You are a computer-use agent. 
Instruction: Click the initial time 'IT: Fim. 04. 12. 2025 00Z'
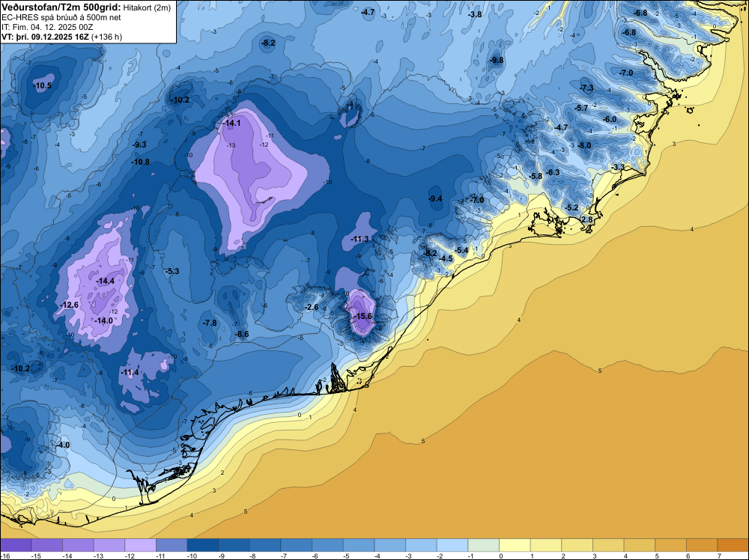coord(47,27)
